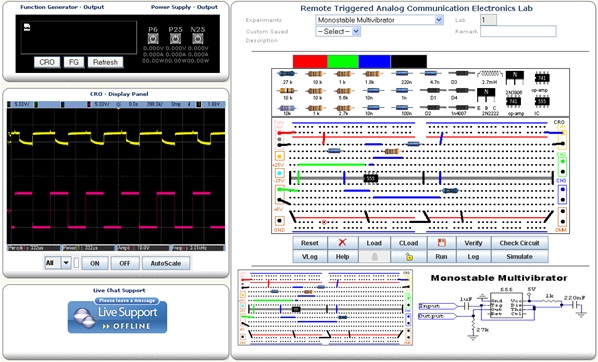Toggle the N25 power supply knob
598x362 pixels.
click(198, 39)
